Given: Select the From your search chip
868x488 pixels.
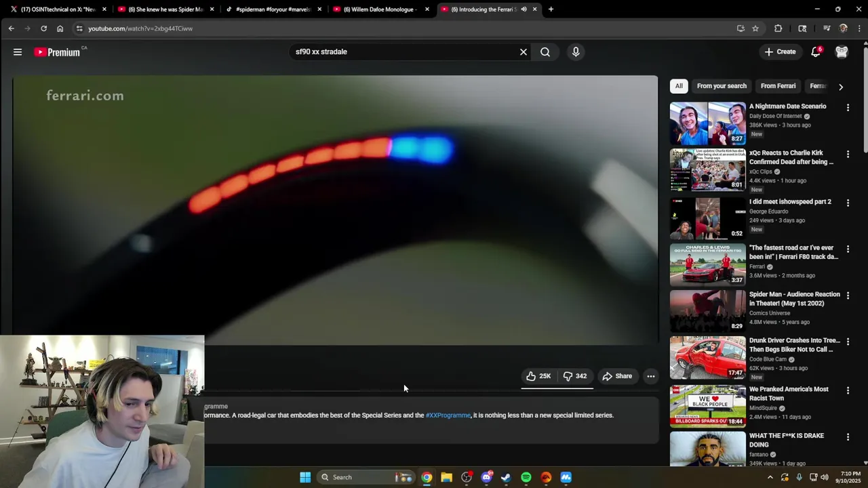Looking at the screenshot, I should (722, 86).
